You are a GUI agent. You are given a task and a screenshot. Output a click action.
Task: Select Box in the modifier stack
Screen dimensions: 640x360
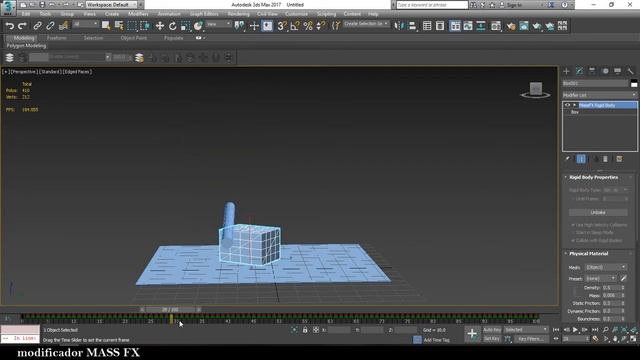pos(575,112)
